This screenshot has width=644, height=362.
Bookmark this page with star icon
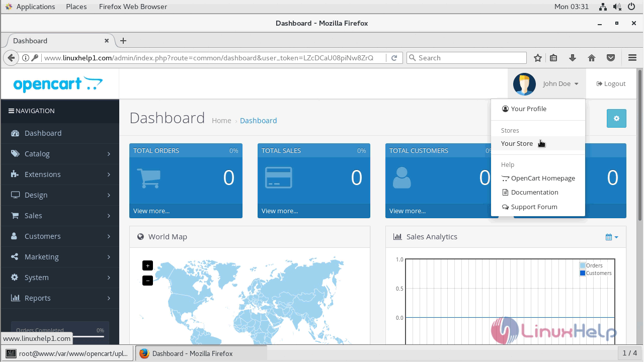(538, 58)
